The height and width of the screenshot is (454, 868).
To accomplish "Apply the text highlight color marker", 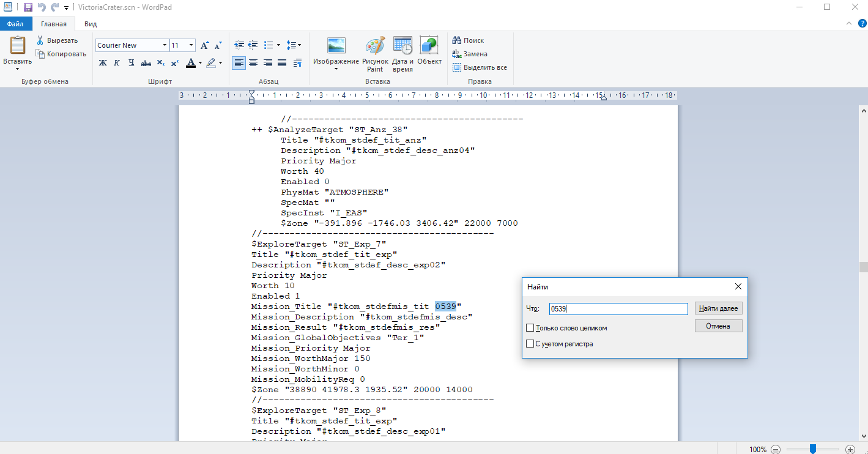I will (211, 62).
